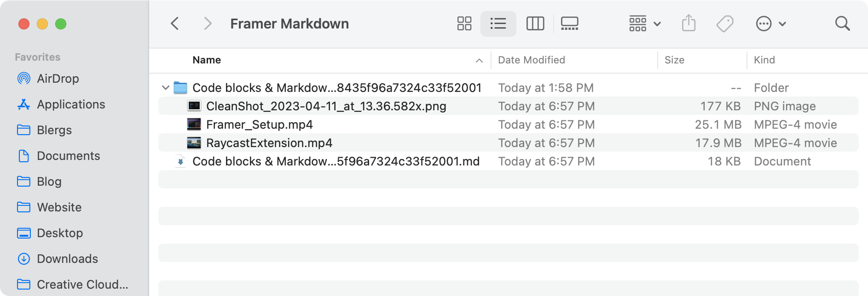Click the Search magnifier icon
868x296 pixels.
tap(842, 23)
